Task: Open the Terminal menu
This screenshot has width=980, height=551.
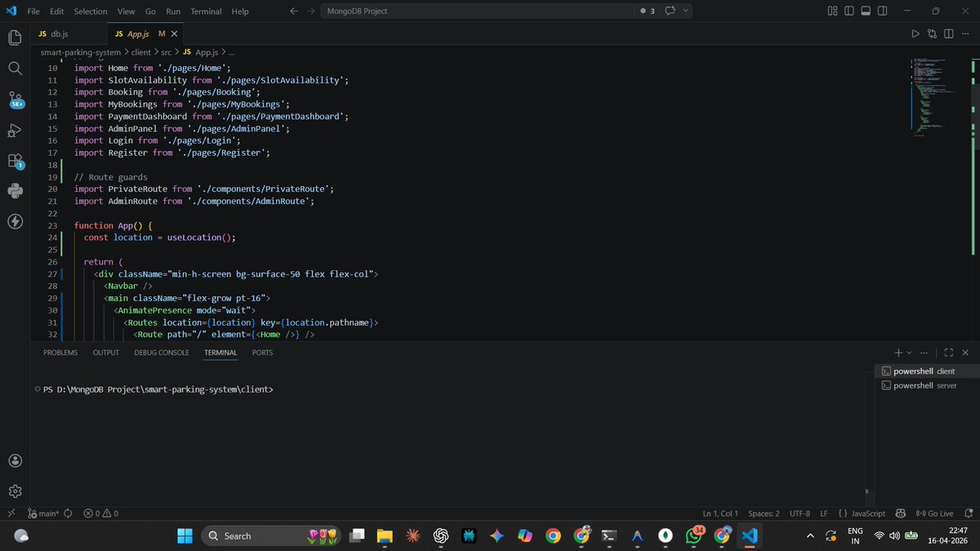Action: pos(205,11)
